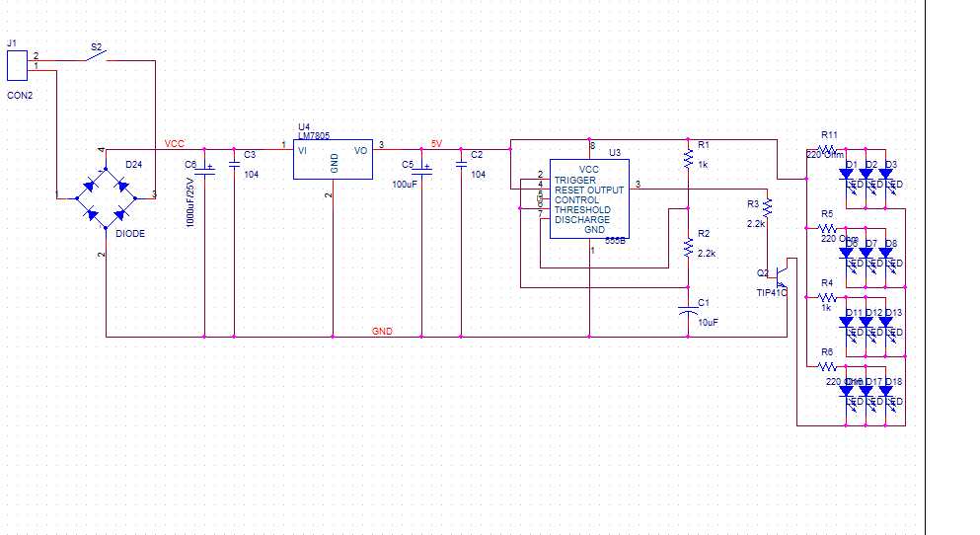Click the 104 value of C3
The image size is (980, 535).
pyautogui.click(x=252, y=175)
